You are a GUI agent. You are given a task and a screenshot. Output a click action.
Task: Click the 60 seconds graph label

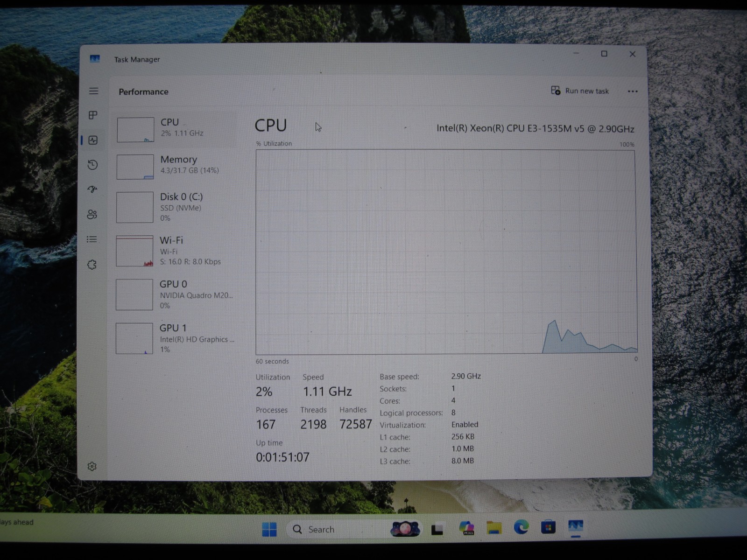(x=272, y=361)
